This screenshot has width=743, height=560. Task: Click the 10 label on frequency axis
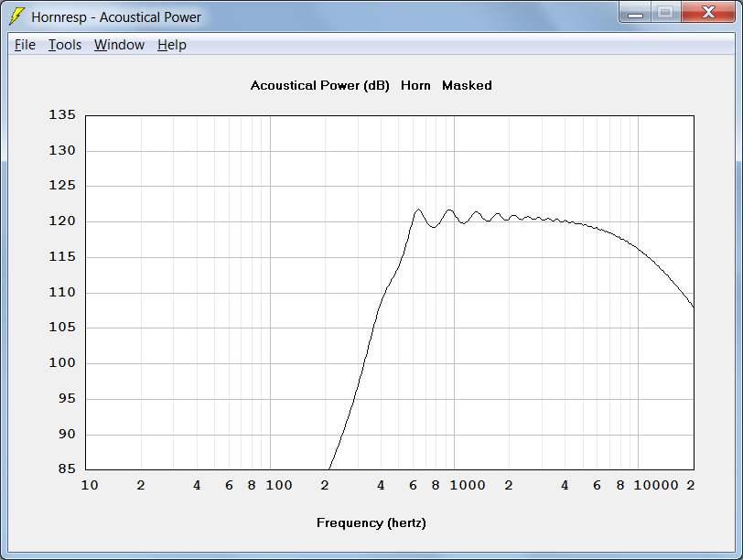pyautogui.click(x=90, y=486)
